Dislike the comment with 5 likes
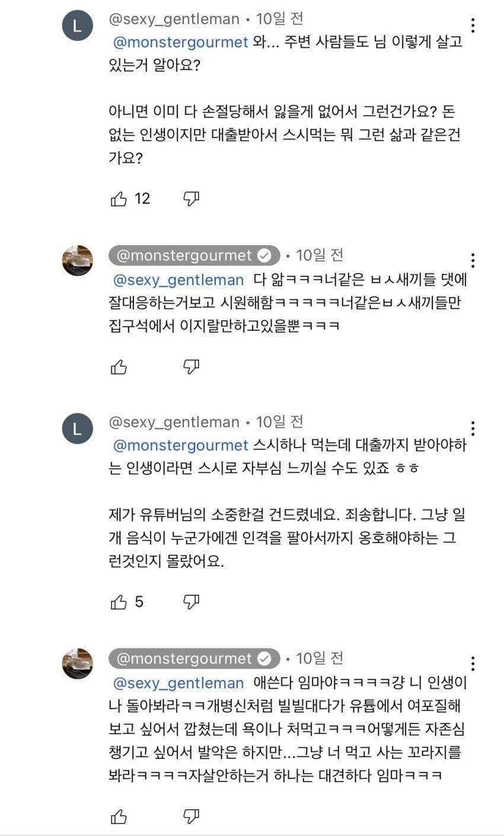Screen dimensions: 504x836 (x=191, y=603)
